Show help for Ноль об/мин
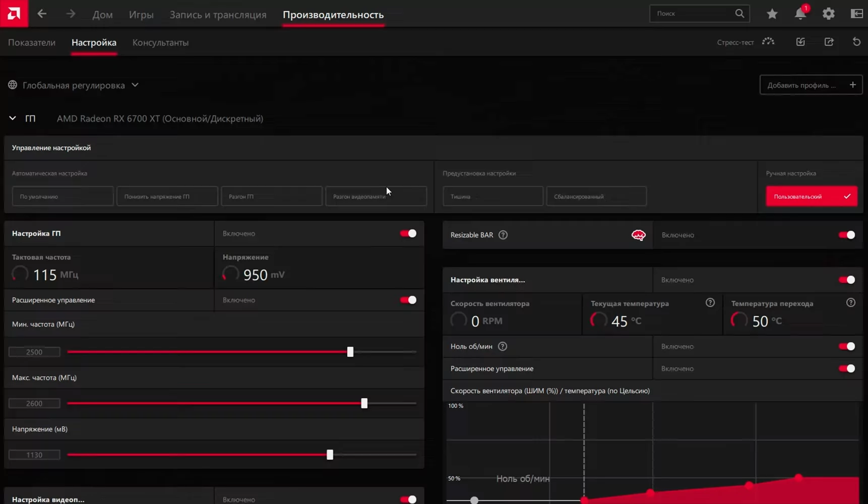The image size is (868, 504). tap(503, 346)
